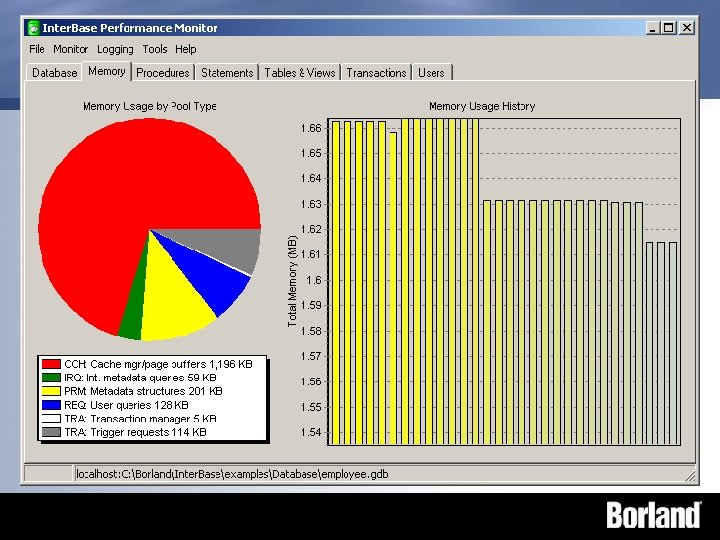The height and width of the screenshot is (540, 720).
Task: Select 'REQ User queries 128 KB' legend entry
Action: 126,405
